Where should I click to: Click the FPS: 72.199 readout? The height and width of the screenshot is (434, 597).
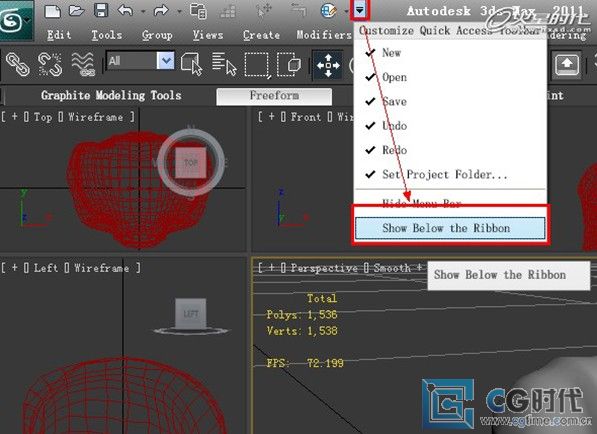(x=305, y=363)
